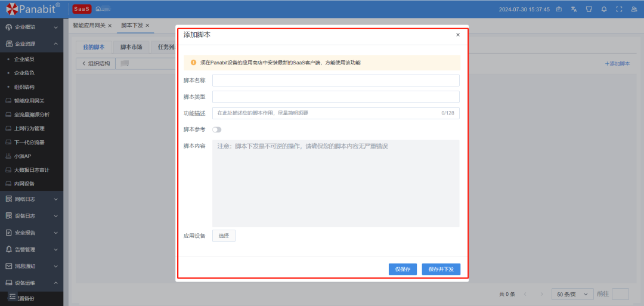Focus the 功能描述 input field
Image resolution: width=644 pixels, height=306 pixels.
tap(336, 113)
